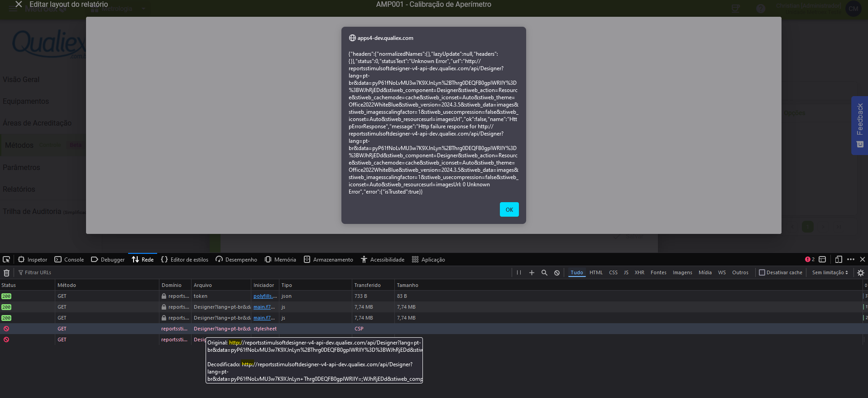
Task: Sort by the Iniciador column header
Action: tap(265, 285)
